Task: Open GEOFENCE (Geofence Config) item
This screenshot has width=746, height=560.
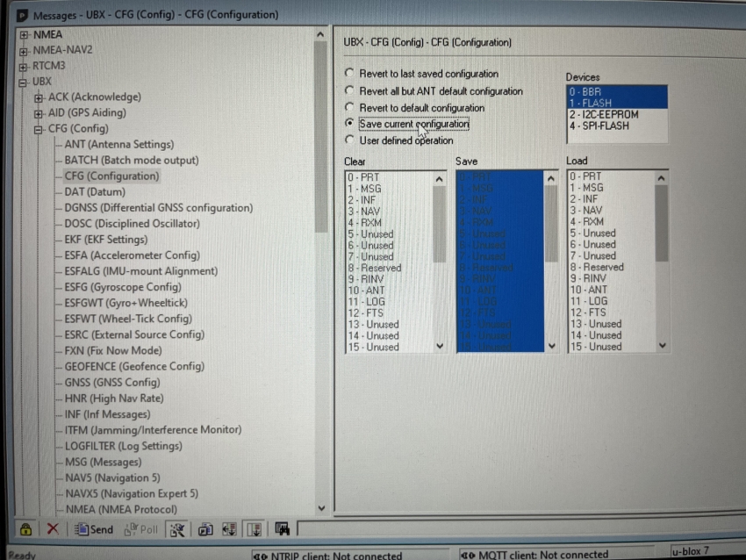Action: click(x=134, y=366)
